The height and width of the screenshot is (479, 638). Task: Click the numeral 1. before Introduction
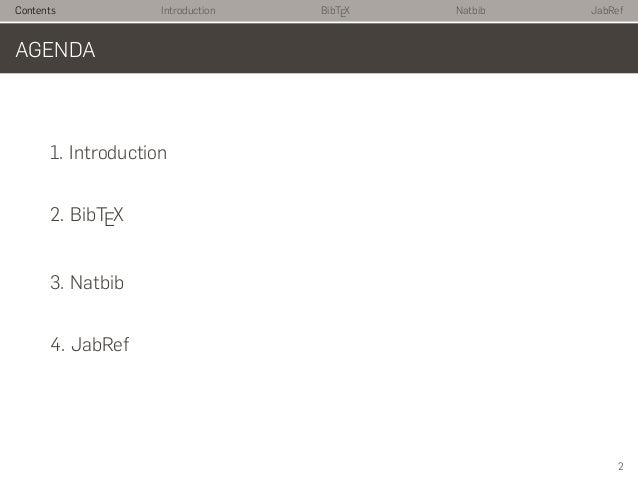point(56,153)
